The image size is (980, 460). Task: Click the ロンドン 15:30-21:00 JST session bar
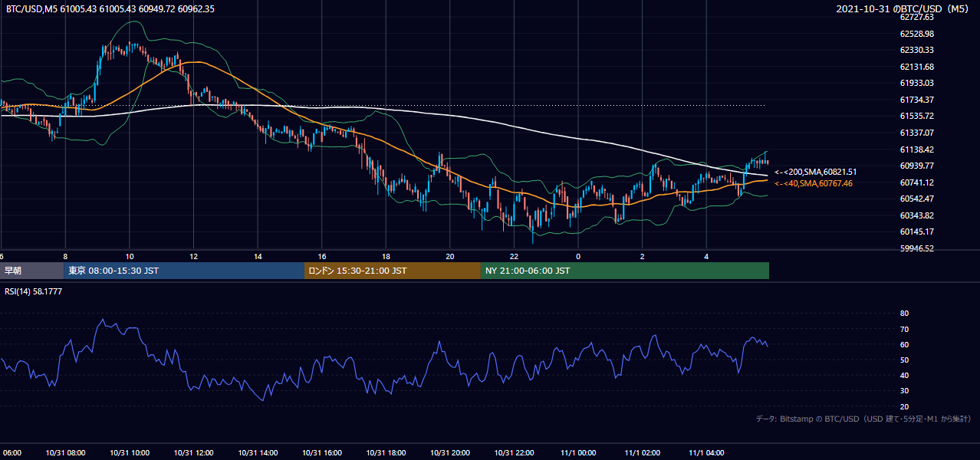[x=393, y=271]
